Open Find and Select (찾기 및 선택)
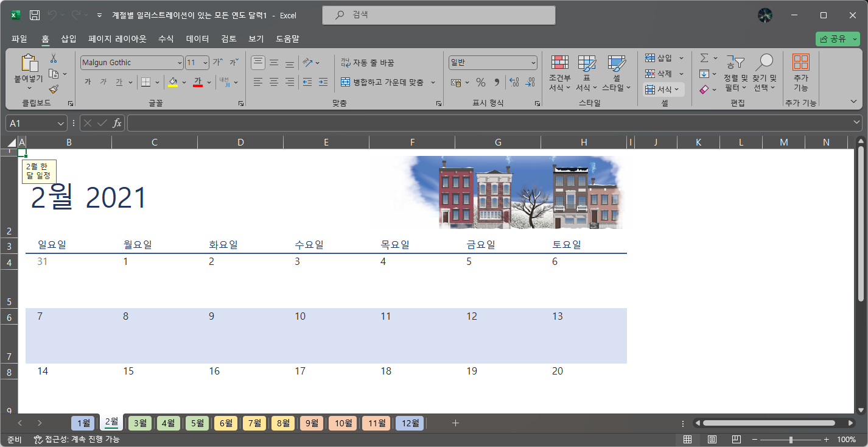Screen dimensions: 868x447 (x=765, y=73)
